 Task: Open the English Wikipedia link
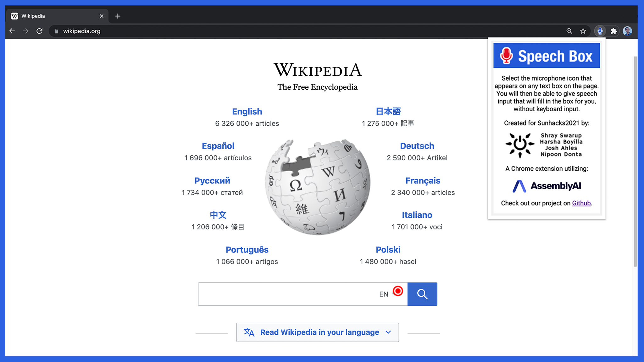pos(247,112)
